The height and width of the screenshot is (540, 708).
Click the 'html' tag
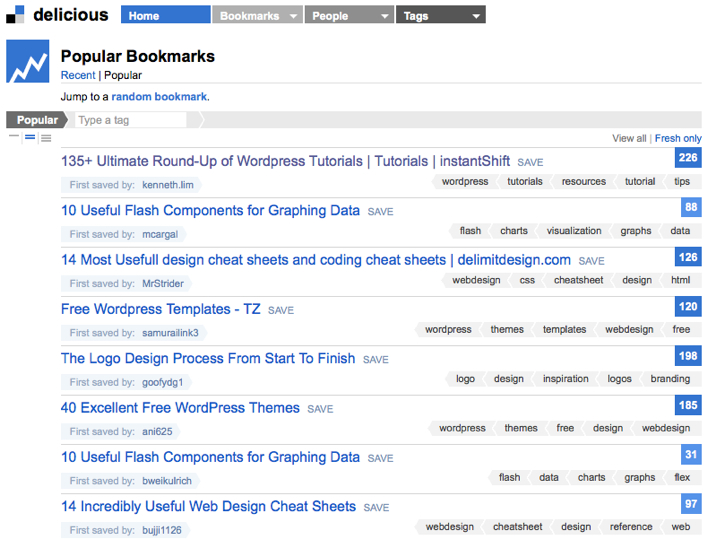click(x=680, y=280)
